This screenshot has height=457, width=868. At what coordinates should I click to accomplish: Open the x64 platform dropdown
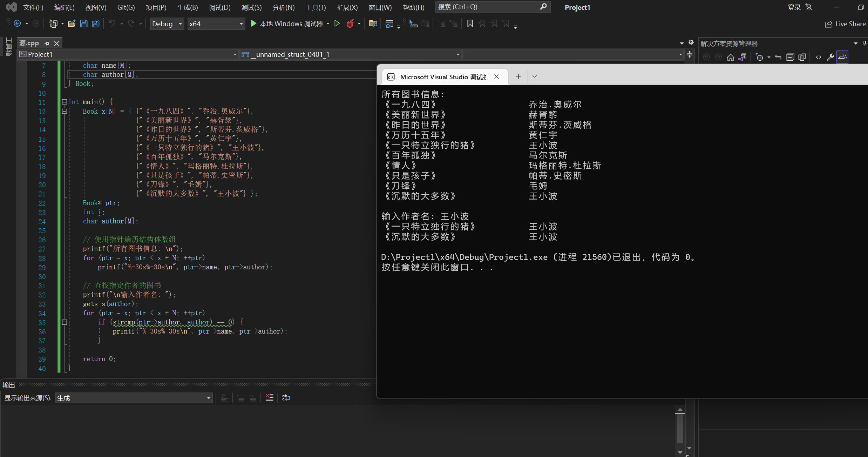tap(216, 24)
